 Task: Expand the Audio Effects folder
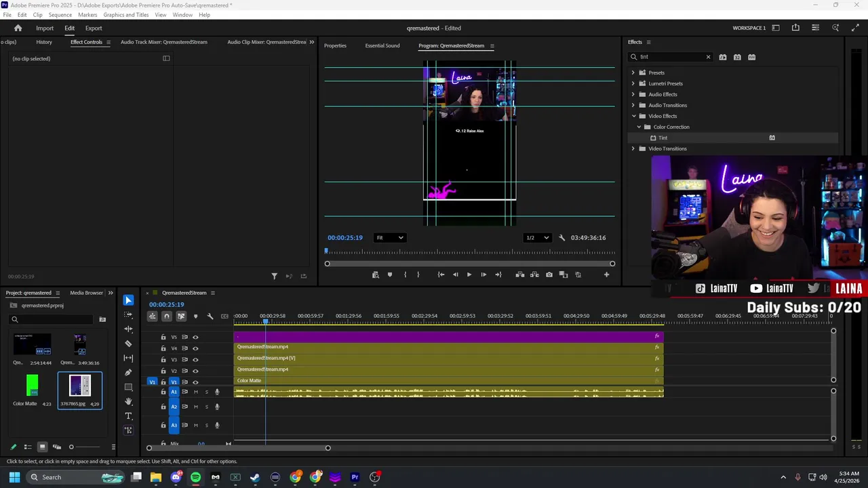[633, 94]
